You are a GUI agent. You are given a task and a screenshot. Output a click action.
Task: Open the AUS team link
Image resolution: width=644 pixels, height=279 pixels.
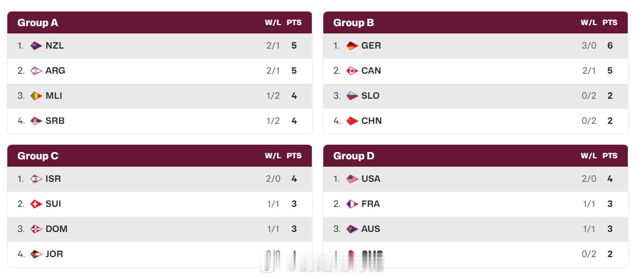371,229
